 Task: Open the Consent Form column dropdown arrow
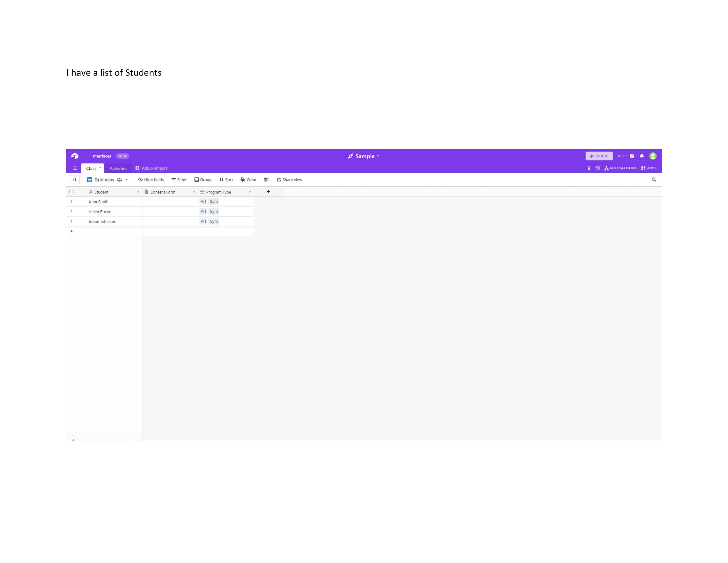point(194,192)
